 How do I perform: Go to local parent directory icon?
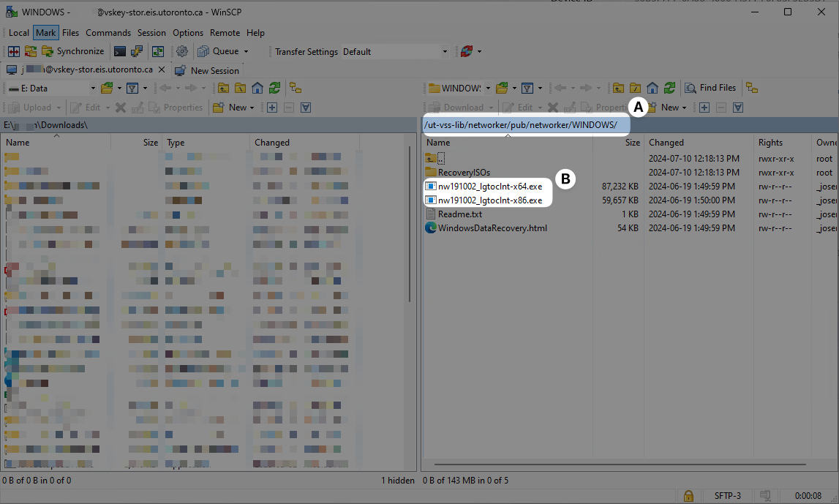[x=224, y=89]
